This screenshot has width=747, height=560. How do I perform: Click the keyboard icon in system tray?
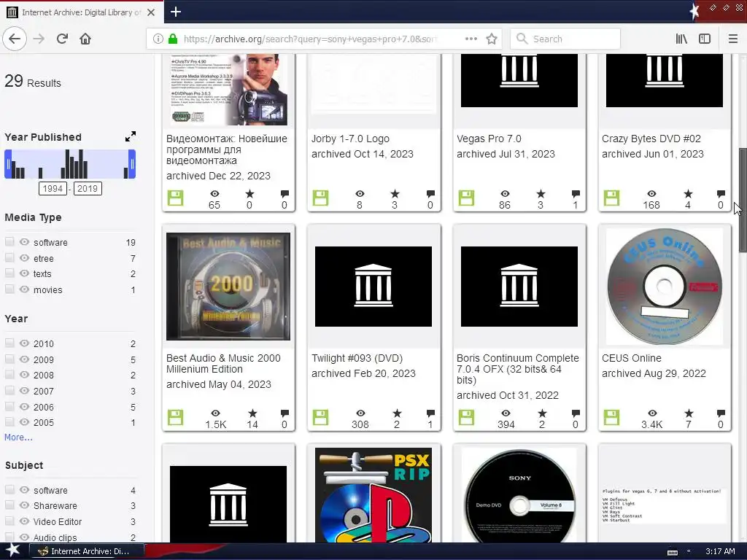click(673, 552)
